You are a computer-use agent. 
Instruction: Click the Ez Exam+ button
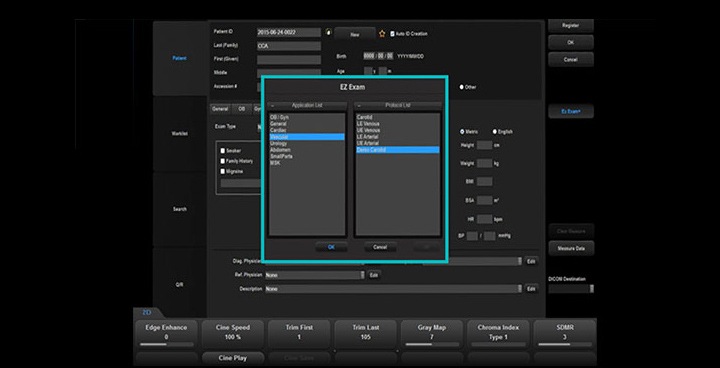click(571, 111)
